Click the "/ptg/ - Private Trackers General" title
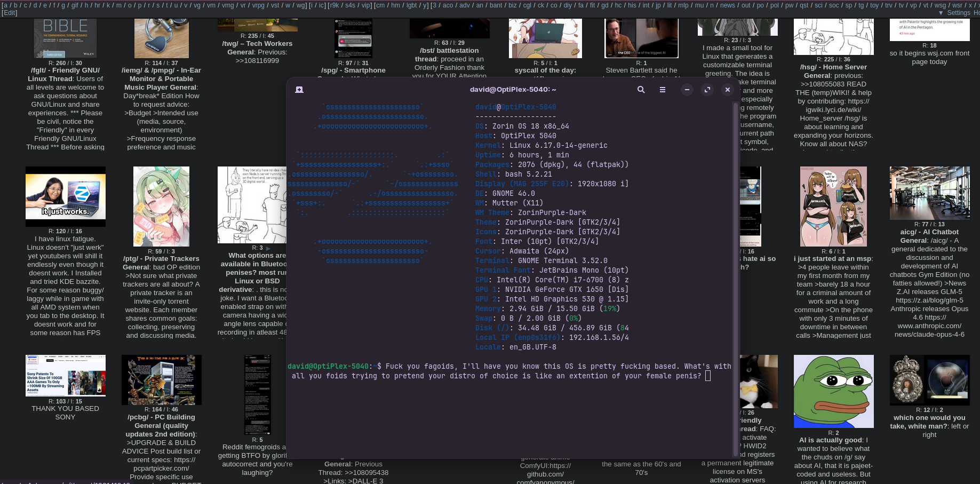 tap(161, 263)
